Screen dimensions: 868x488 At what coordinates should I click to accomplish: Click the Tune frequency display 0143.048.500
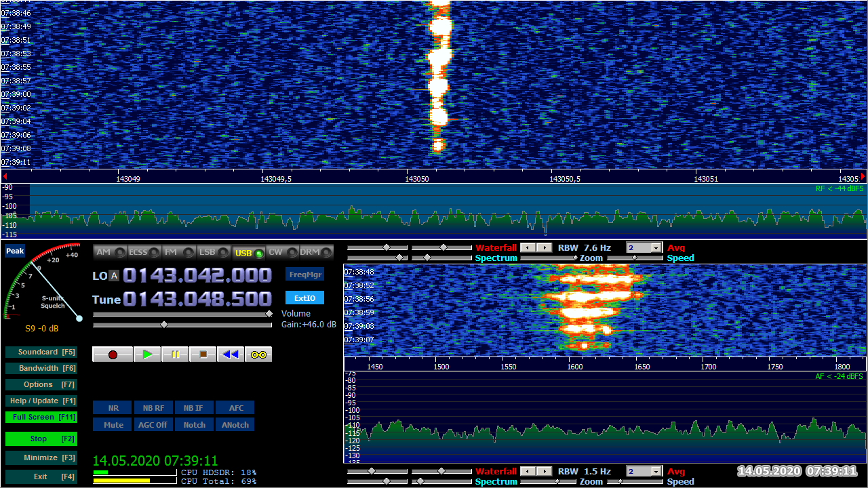click(x=197, y=299)
